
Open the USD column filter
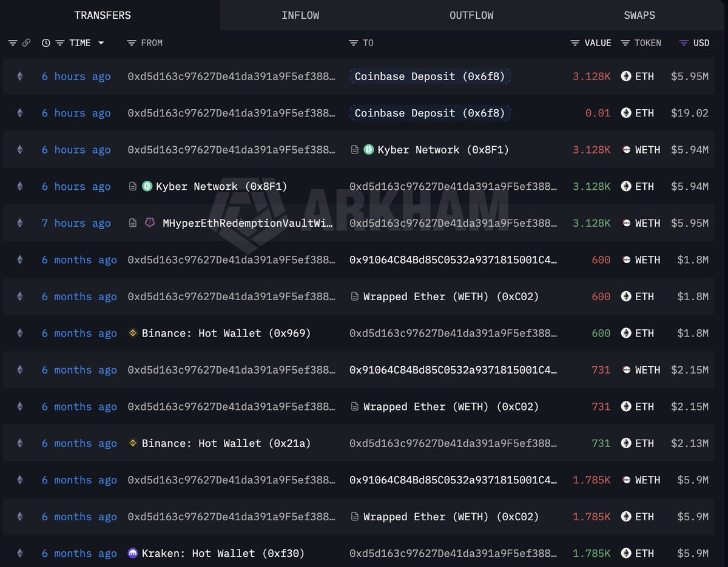pyautogui.click(x=684, y=43)
